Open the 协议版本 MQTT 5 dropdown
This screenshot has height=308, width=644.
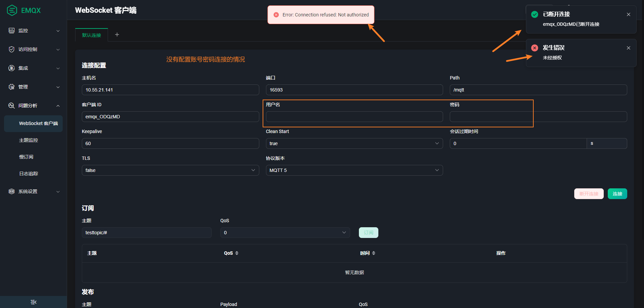click(354, 170)
